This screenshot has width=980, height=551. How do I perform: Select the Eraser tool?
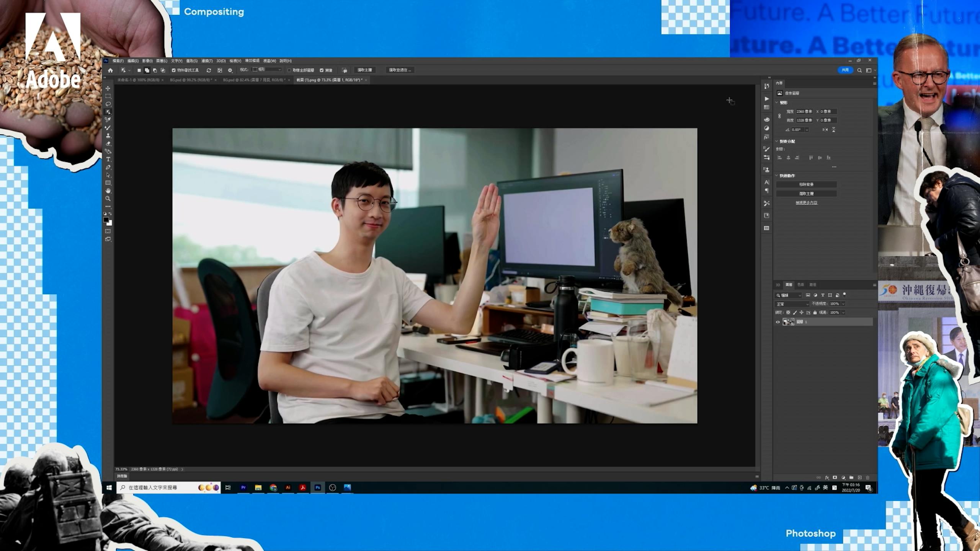click(108, 143)
